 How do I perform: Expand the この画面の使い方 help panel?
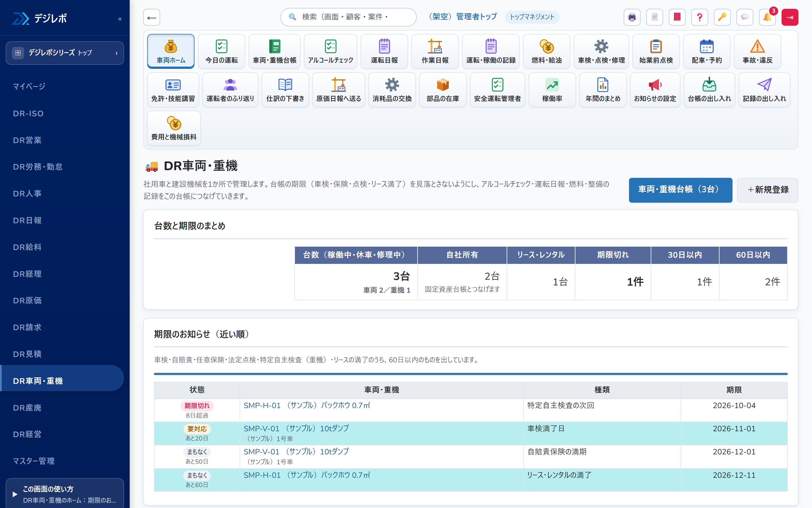[x=65, y=494]
